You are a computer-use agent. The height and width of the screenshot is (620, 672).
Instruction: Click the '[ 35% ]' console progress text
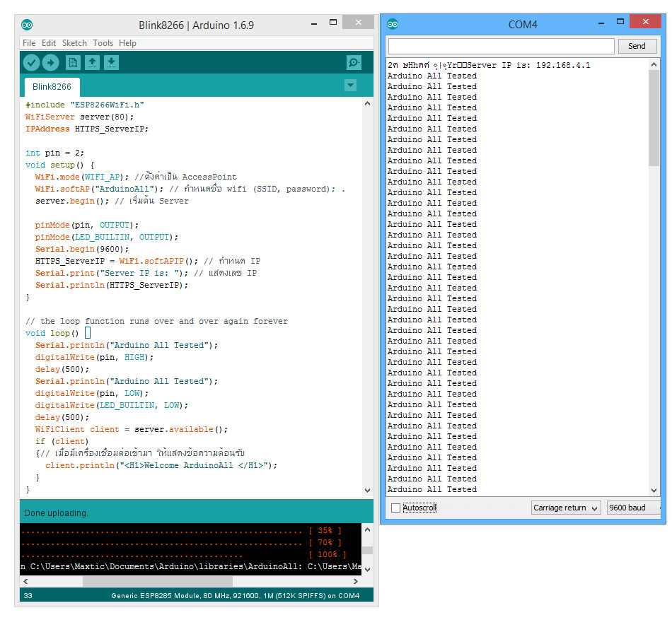coord(325,530)
